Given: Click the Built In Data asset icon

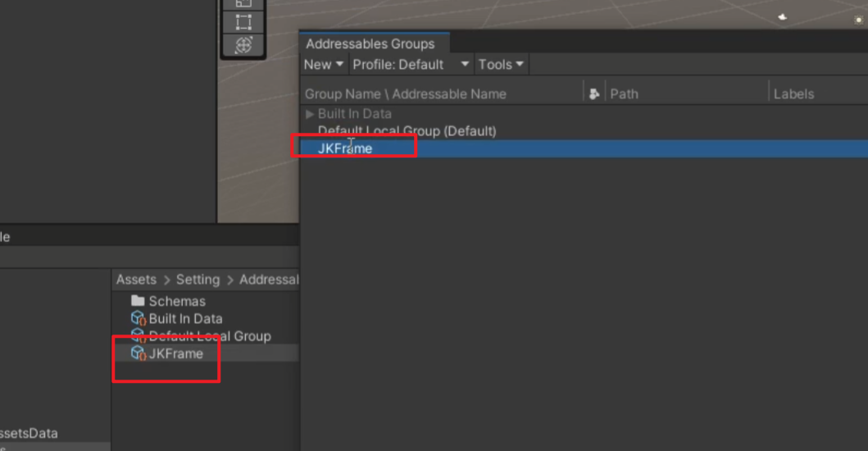Looking at the screenshot, I should [138, 318].
